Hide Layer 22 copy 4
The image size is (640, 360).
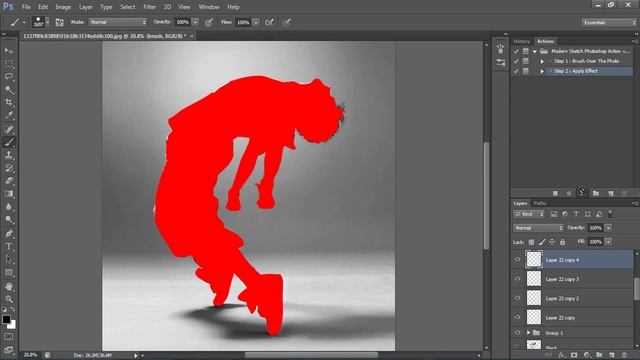pos(518,260)
